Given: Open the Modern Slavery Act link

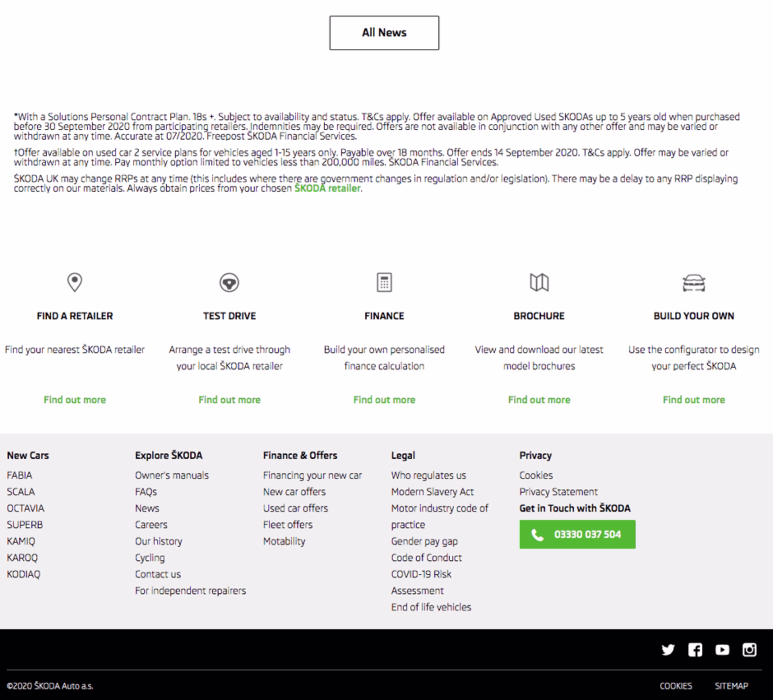Looking at the screenshot, I should coord(432,492).
